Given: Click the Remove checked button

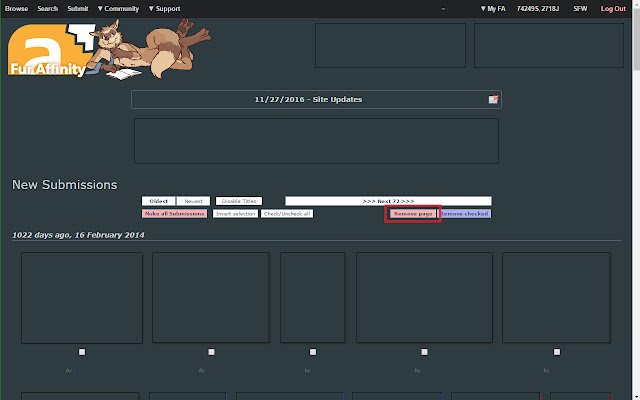Looking at the screenshot, I should coord(464,214).
